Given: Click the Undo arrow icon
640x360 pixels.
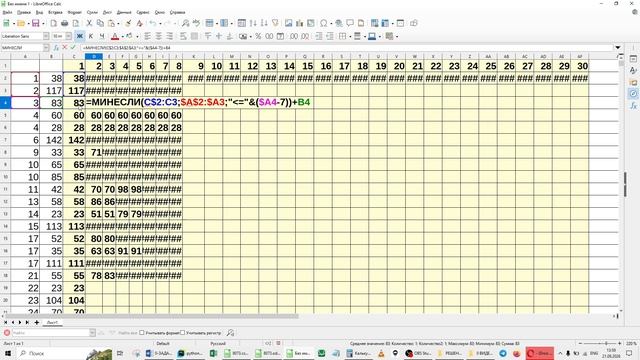Looking at the screenshot, I should pos(153,23).
